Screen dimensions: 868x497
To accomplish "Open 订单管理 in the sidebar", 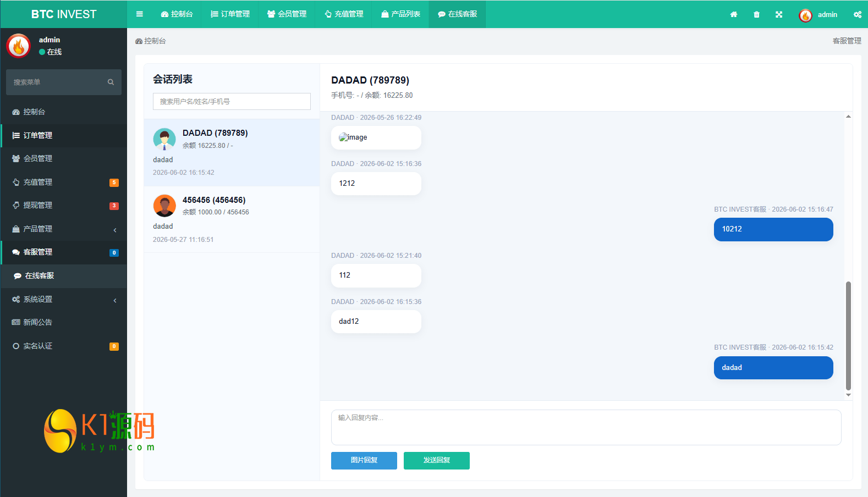I will (x=64, y=135).
